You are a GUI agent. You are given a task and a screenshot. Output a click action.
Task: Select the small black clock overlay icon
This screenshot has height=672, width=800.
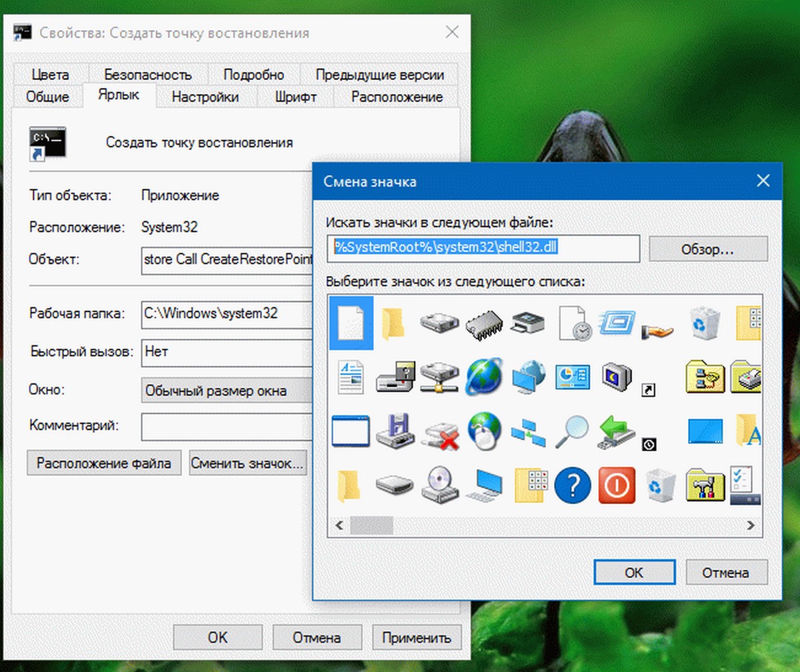[647, 445]
